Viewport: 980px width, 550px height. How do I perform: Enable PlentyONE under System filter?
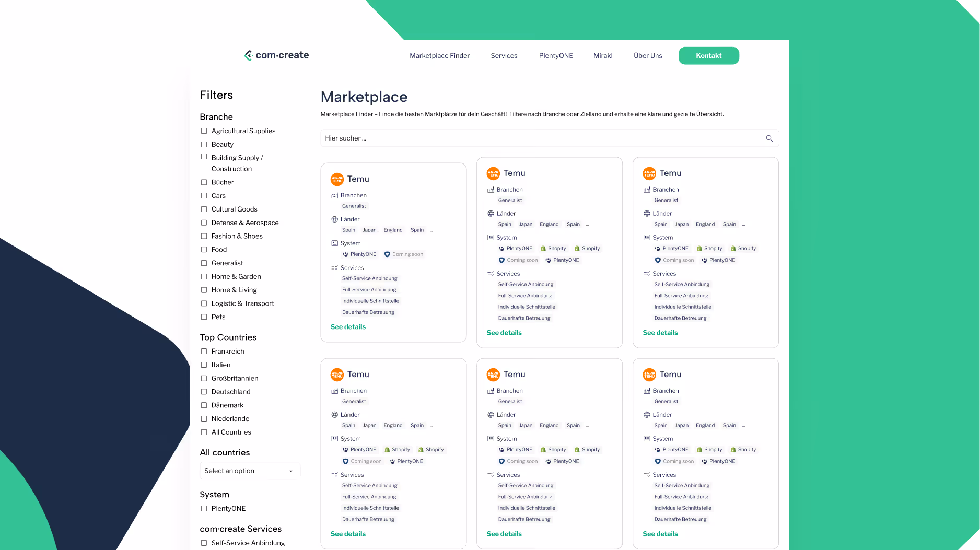click(204, 509)
